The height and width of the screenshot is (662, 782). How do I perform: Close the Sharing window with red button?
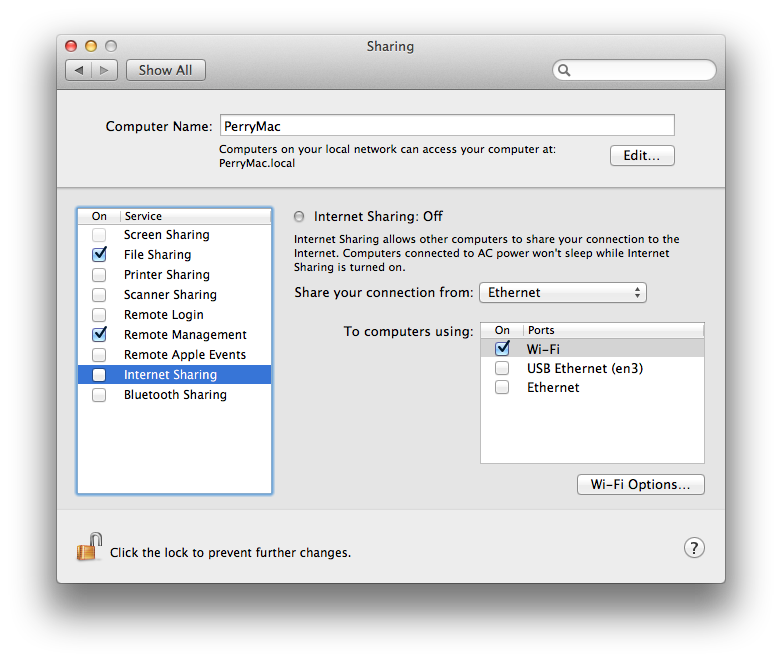(x=71, y=46)
